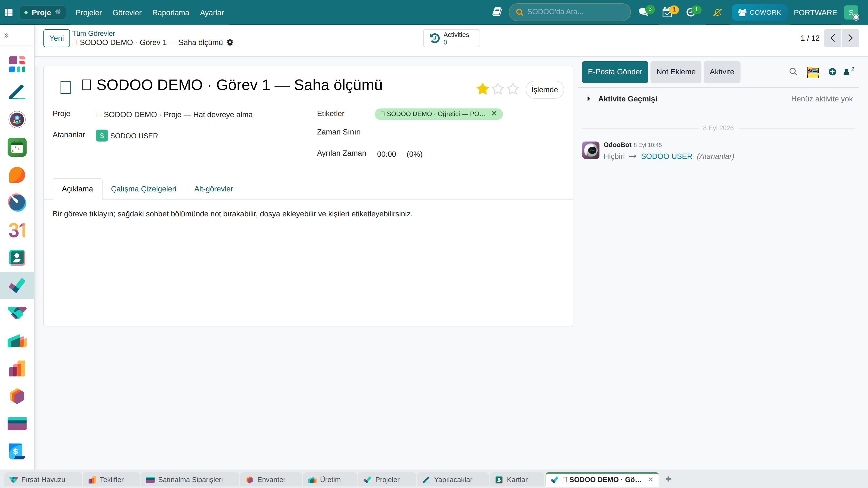868x488 pixels.
Task: Open the Ayarlar menu
Action: [212, 12]
